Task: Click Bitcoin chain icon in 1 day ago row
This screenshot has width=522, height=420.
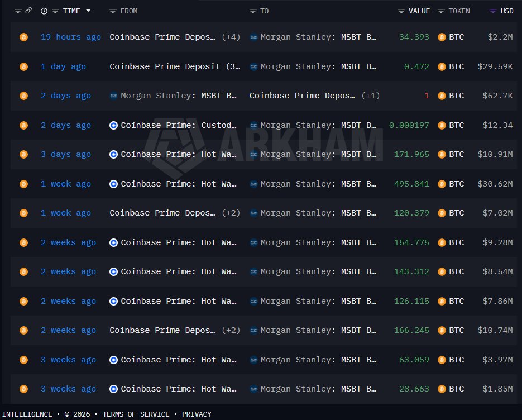Action: click(x=23, y=66)
